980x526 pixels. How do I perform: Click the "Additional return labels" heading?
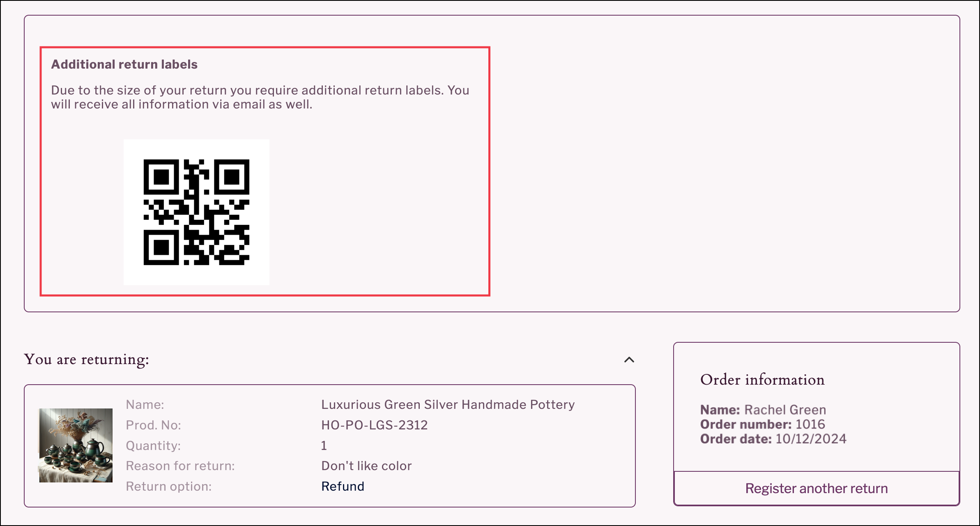pos(124,64)
